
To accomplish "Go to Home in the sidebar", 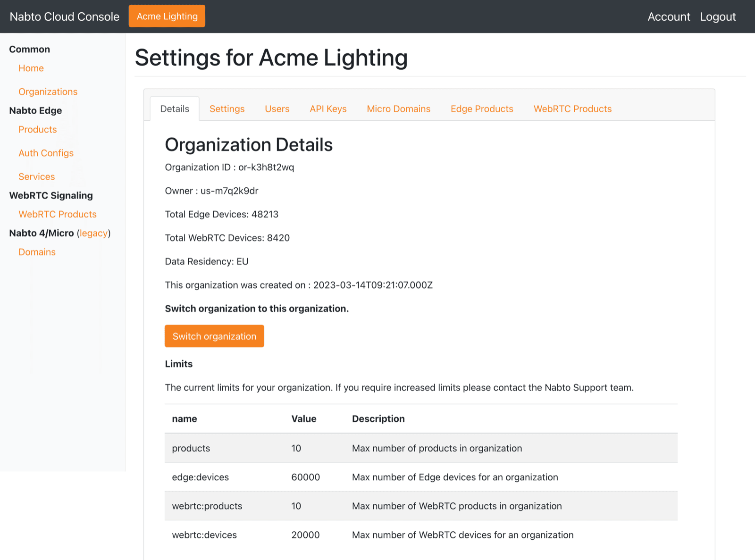I will (31, 68).
